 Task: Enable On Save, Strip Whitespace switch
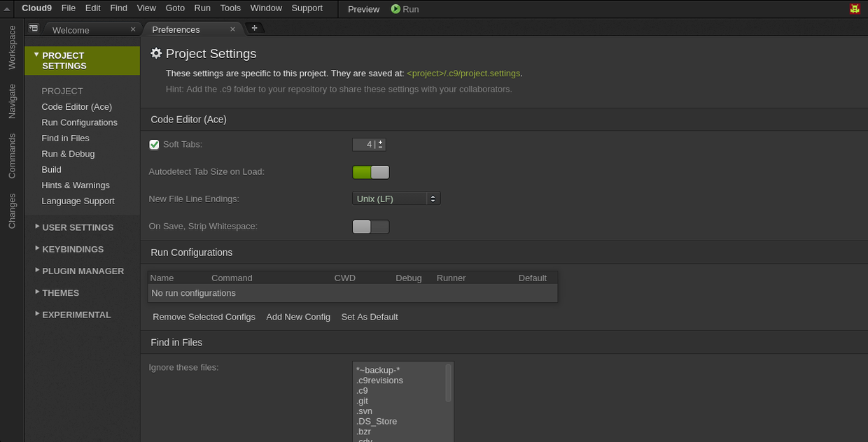pos(370,227)
